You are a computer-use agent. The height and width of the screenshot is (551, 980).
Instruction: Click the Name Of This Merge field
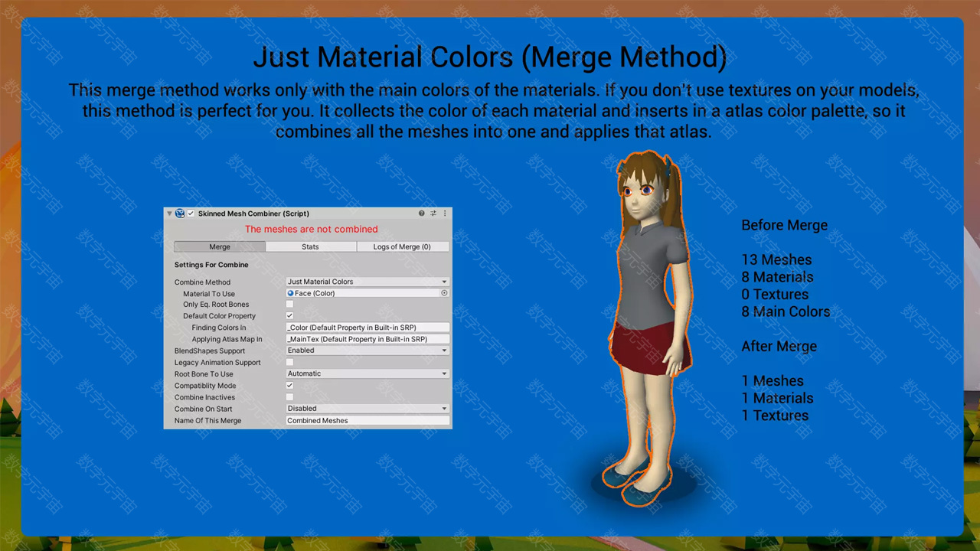[x=367, y=420]
